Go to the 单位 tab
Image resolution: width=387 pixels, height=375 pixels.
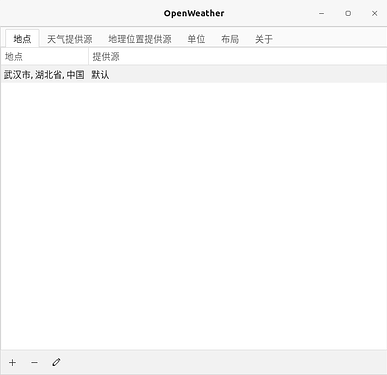point(196,39)
